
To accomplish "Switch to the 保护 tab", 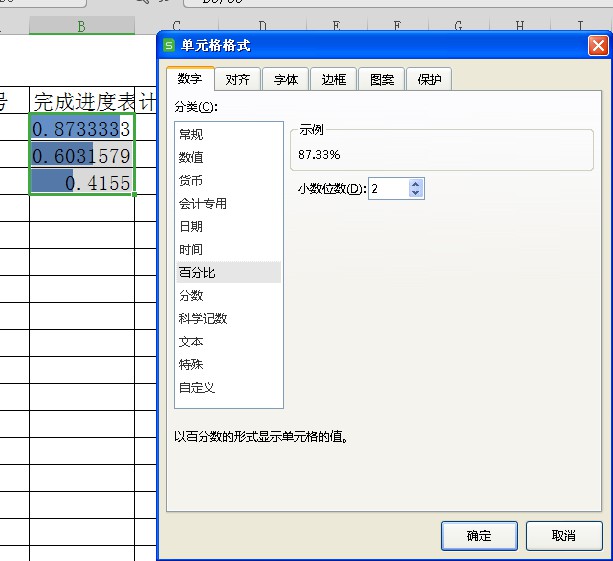I will tap(429, 80).
